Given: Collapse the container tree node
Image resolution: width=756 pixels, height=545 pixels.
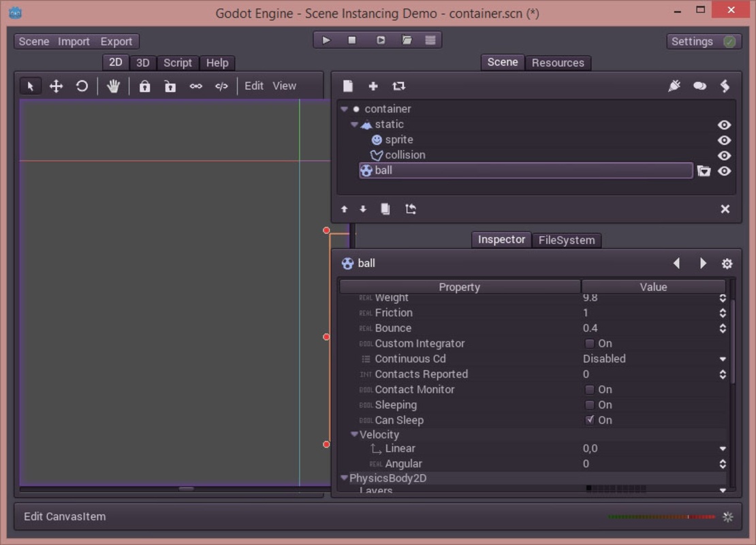Looking at the screenshot, I should [344, 109].
